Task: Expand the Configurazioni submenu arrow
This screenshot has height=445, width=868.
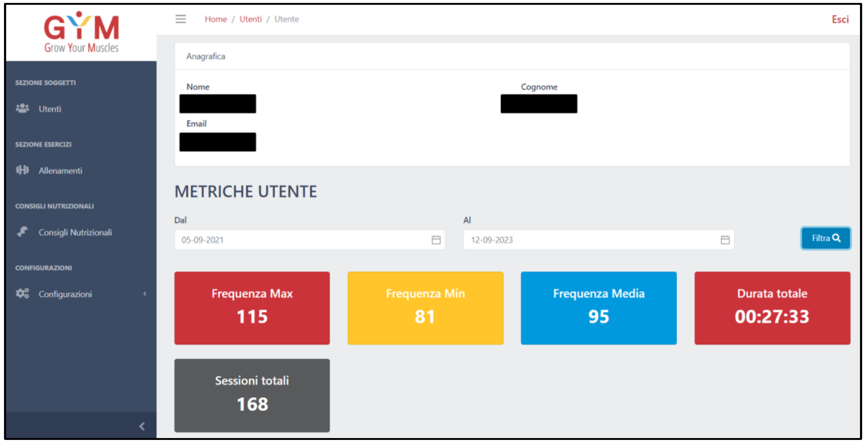Action: click(145, 294)
